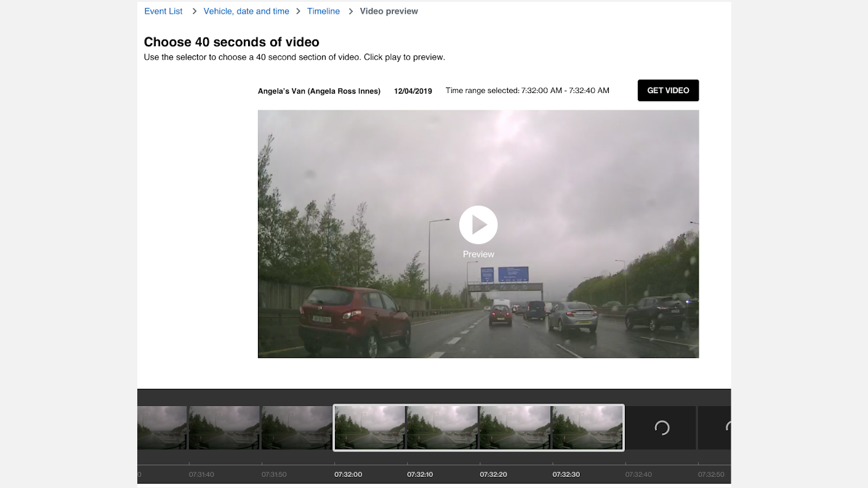Screen dimensions: 868x488
Task: Select the Video preview breadcrumb label
Action: point(389,11)
